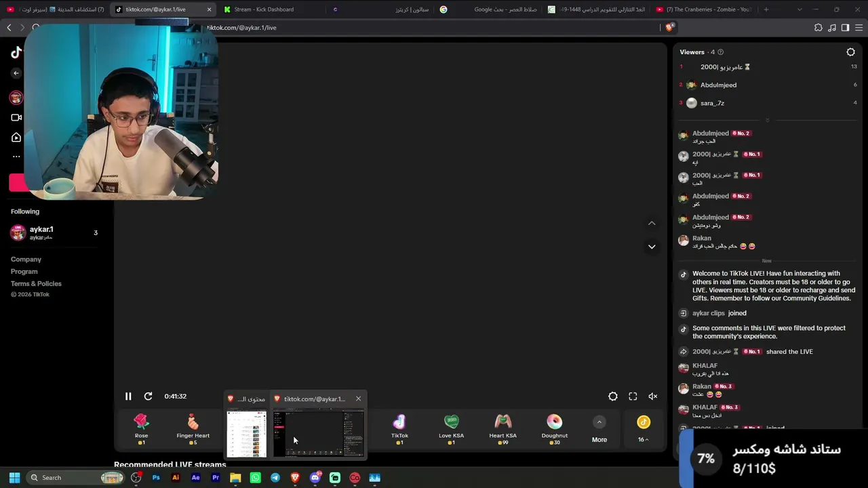868x488 pixels.
Task: Open browser extensions puzzle icon
Action: (818, 28)
